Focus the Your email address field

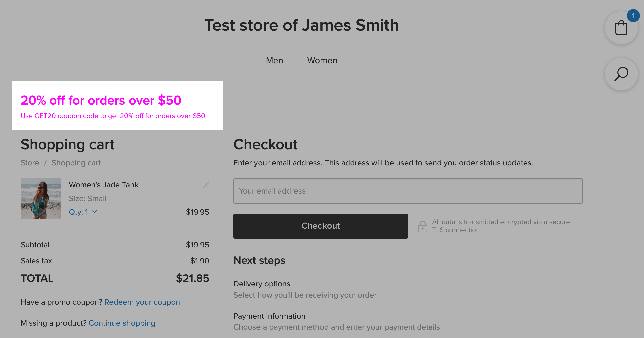(408, 191)
